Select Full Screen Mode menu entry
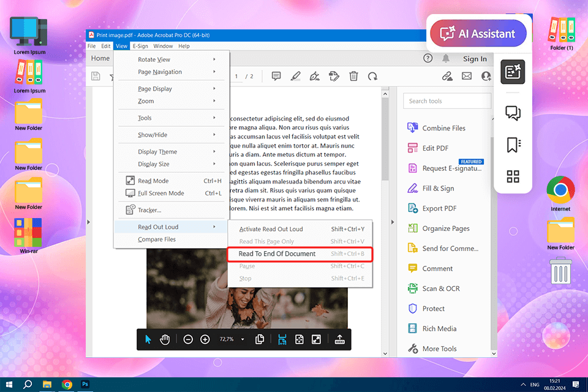Viewport: 588px width, 392px height. coord(171,193)
